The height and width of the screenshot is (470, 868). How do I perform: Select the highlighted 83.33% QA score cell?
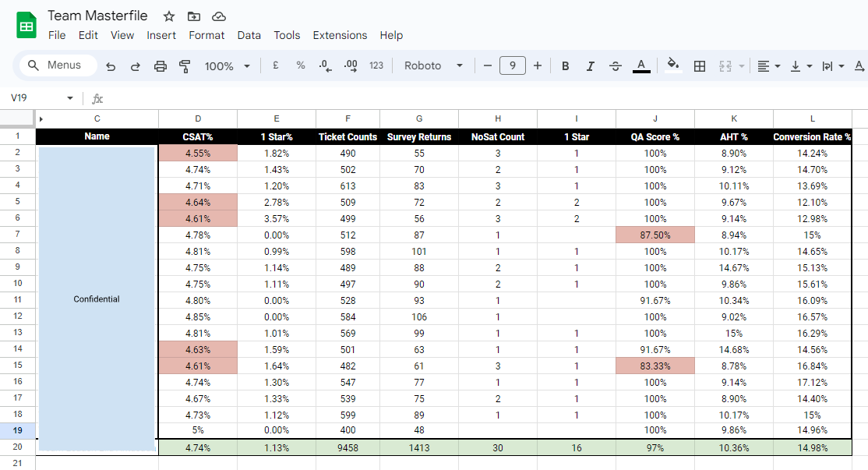pyautogui.click(x=655, y=366)
